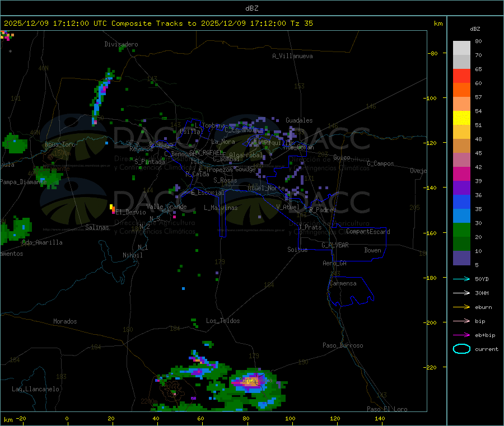Click the C_Espanola place label
This screenshot has width=504, height=426.
point(241,130)
